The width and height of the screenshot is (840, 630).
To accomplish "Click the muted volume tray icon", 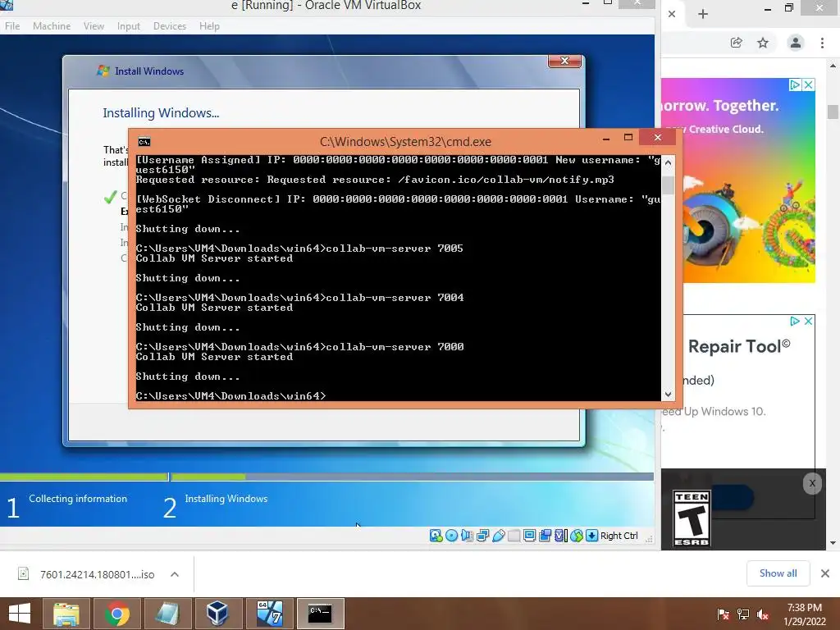I will tap(763, 614).
